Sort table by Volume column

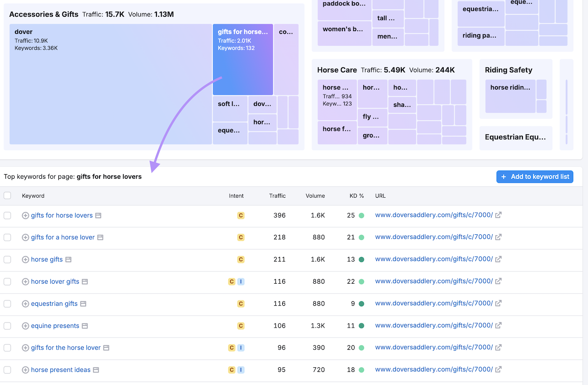click(x=315, y=196)
